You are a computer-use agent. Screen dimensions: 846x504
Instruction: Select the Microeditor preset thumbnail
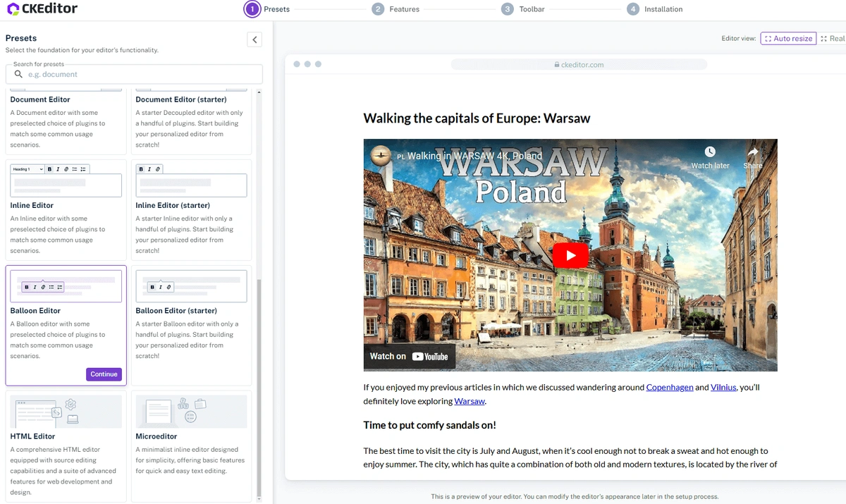coord(191,412)
